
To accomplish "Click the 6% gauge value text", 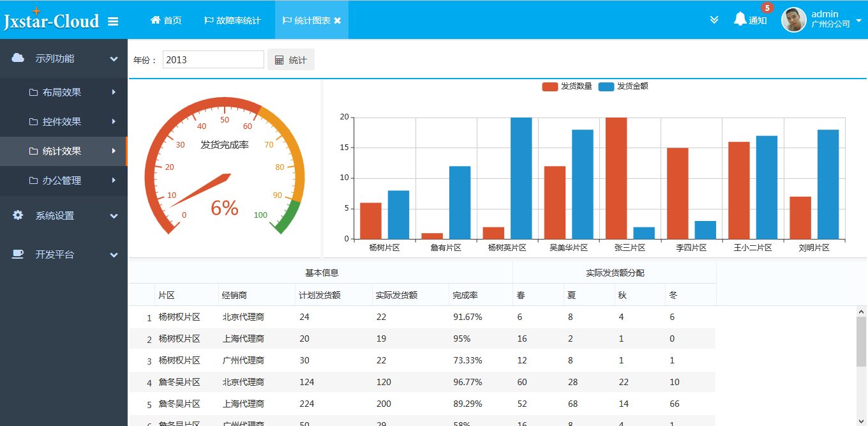I will (225, 208).
